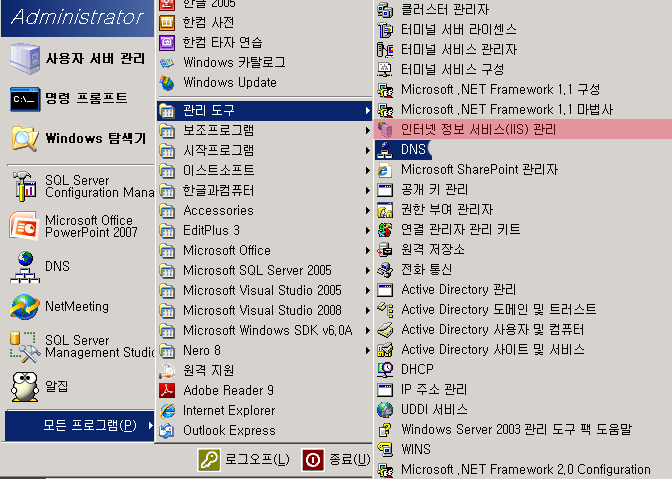
Task: Open the Outlook Express icon
Action: point(167,430)
